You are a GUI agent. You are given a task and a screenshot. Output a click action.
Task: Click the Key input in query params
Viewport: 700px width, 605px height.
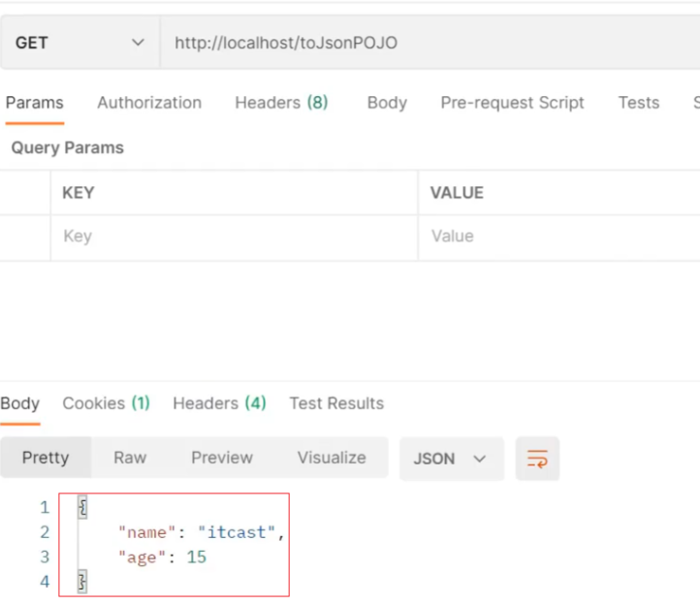[x=233, y=237]
